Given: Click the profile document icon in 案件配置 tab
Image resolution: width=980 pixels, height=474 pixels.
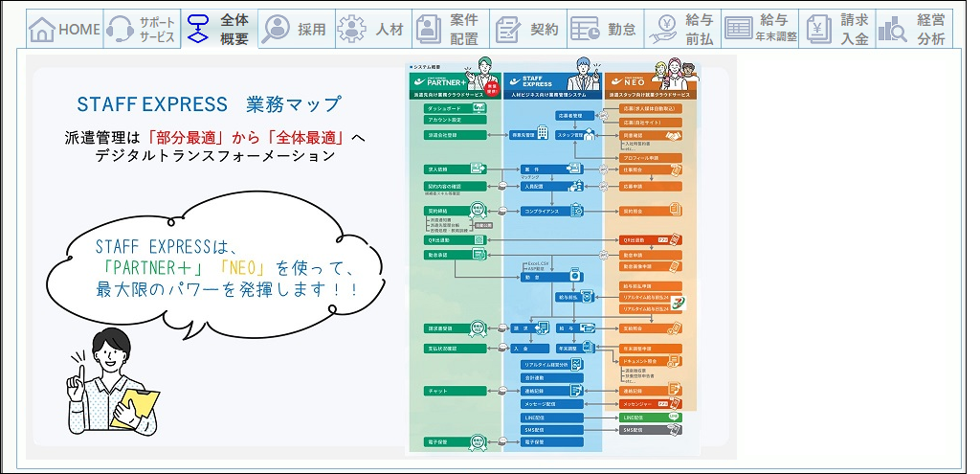Looking at the screenshot, I should point(429,29).
